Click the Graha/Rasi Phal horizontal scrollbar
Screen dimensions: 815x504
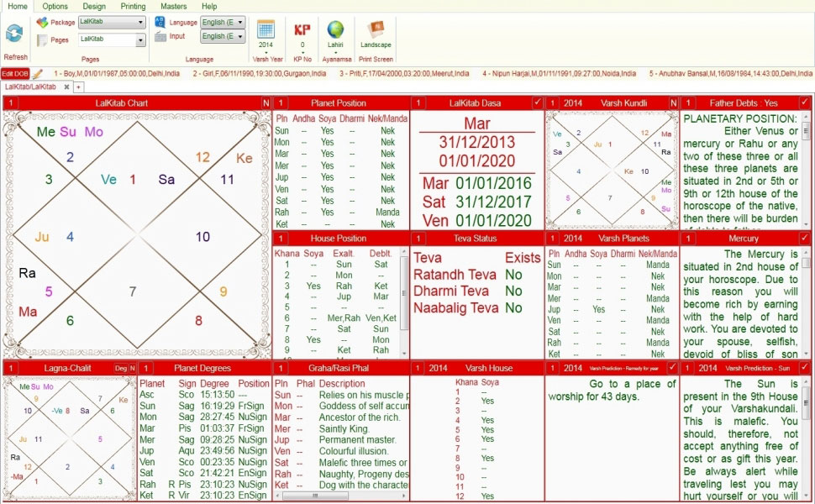tap(340, 496)
